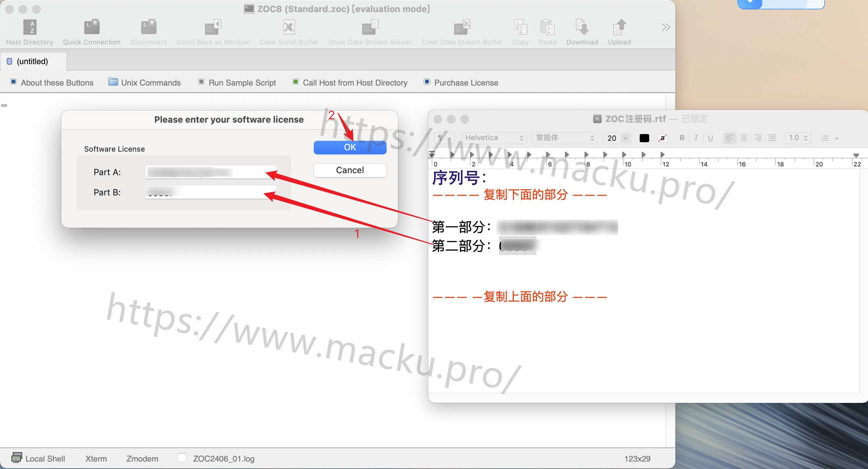The width and height of the screenshot is (868, 469).
Task: Open paragraph style dropdown in TextEdit
Action: (444, 138)
